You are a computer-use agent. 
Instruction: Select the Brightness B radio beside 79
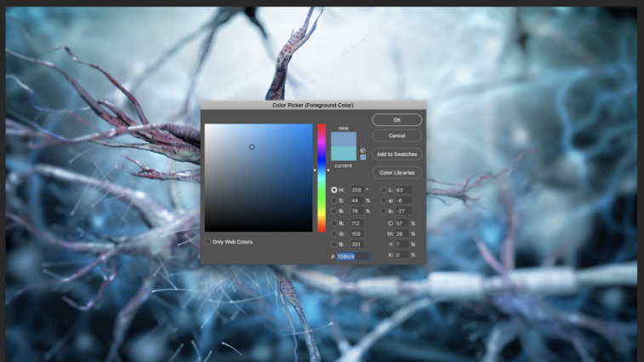(x=334, y=211)
